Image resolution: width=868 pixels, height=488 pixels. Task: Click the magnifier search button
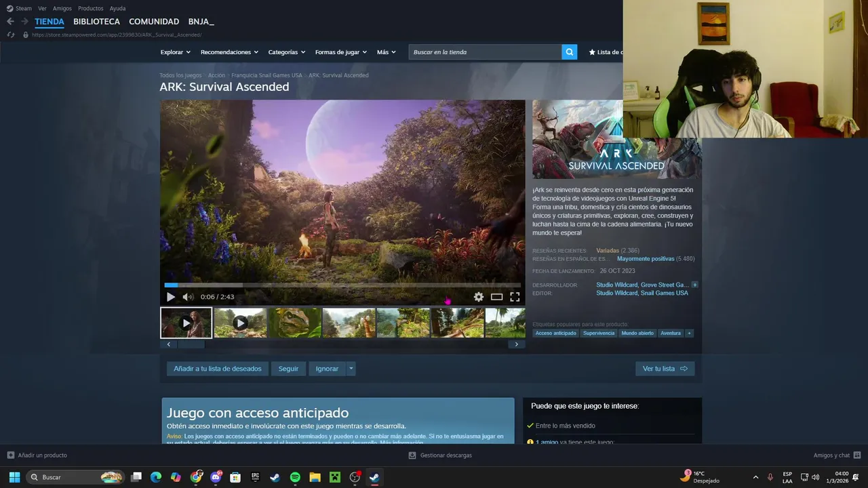(570, 52)
